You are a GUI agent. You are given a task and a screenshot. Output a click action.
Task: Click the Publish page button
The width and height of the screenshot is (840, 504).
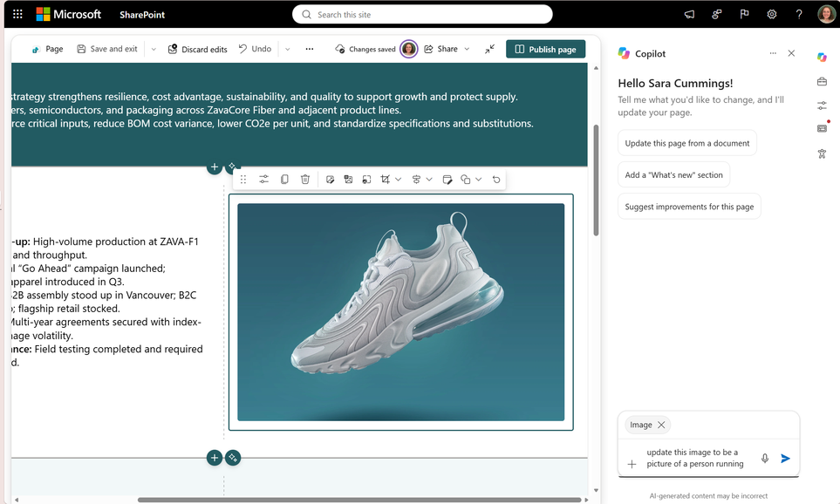(x=545, y=50)
